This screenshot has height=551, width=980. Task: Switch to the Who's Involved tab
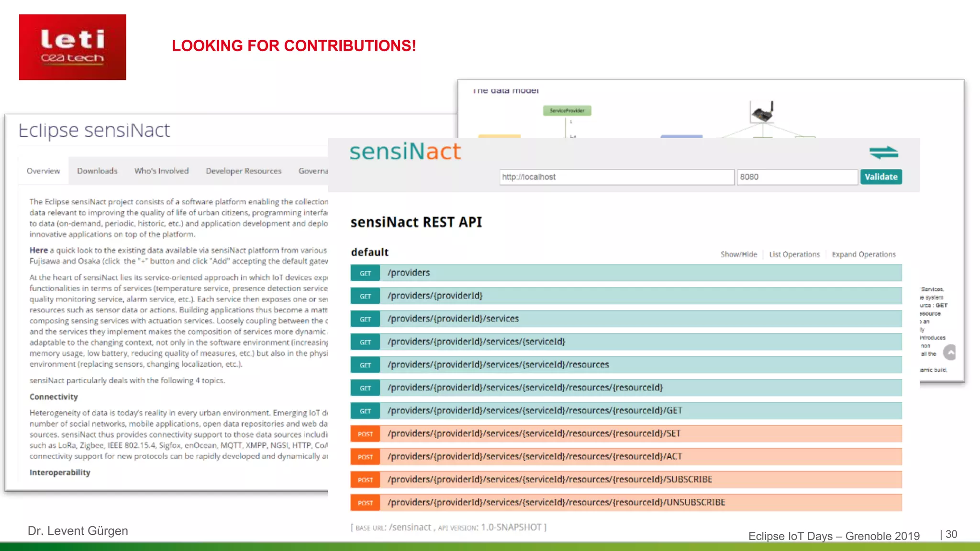[161, 171]
